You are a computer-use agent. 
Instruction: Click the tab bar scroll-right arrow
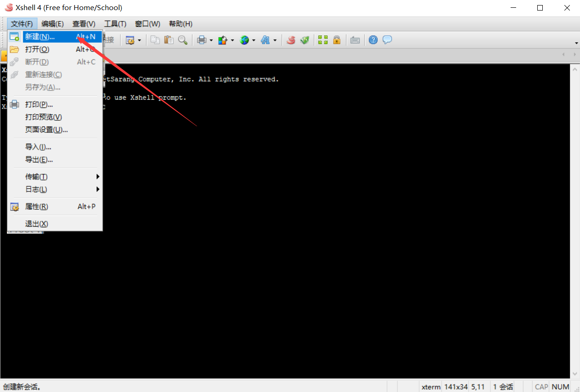574,55
